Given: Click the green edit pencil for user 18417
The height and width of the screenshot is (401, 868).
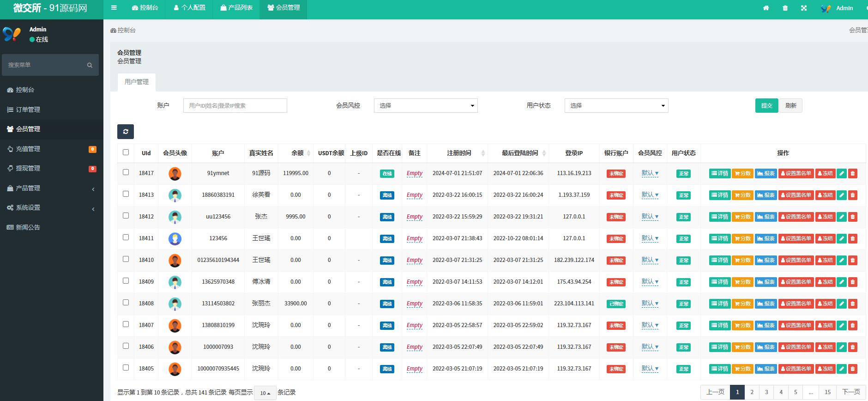Looking at the screenshot, I should pyautogui.click(x=842, y=173).
